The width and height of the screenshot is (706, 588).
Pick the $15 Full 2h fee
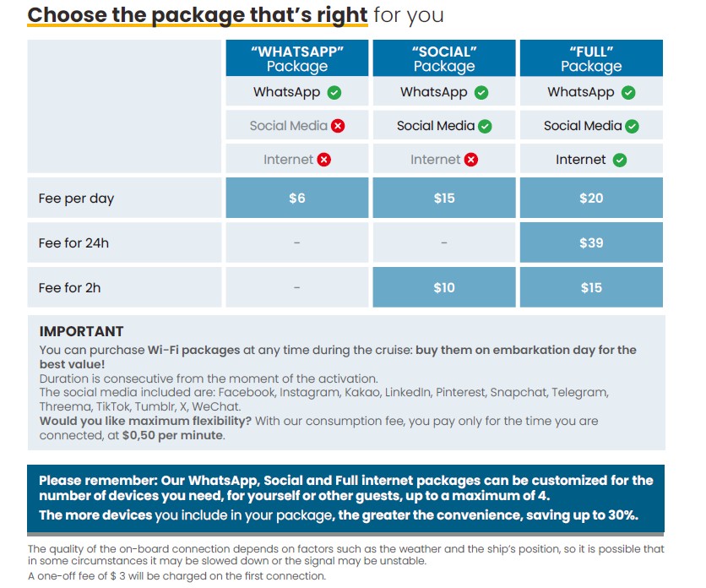click(591, 288)
